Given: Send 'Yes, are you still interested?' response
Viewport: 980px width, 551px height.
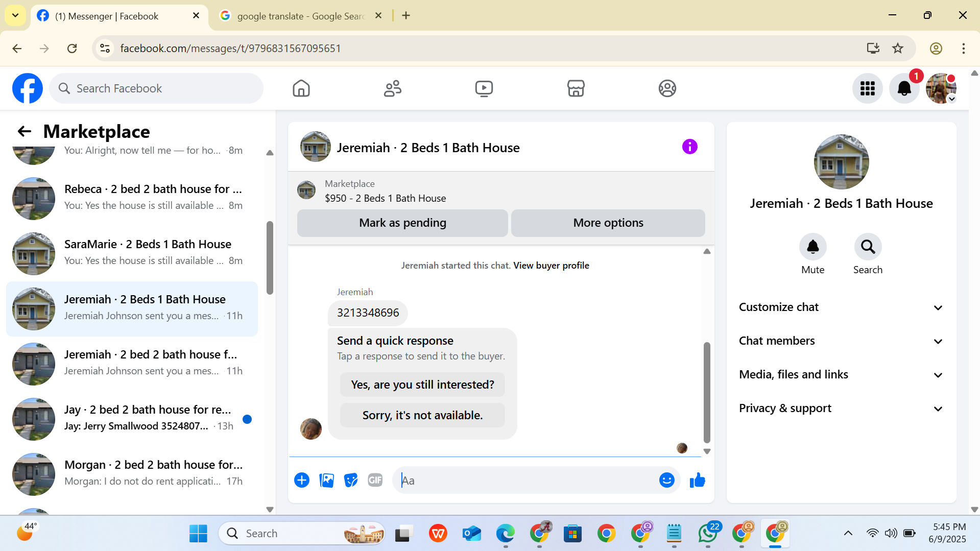Looking at the screenshot, I should click(x=422, y=385).
